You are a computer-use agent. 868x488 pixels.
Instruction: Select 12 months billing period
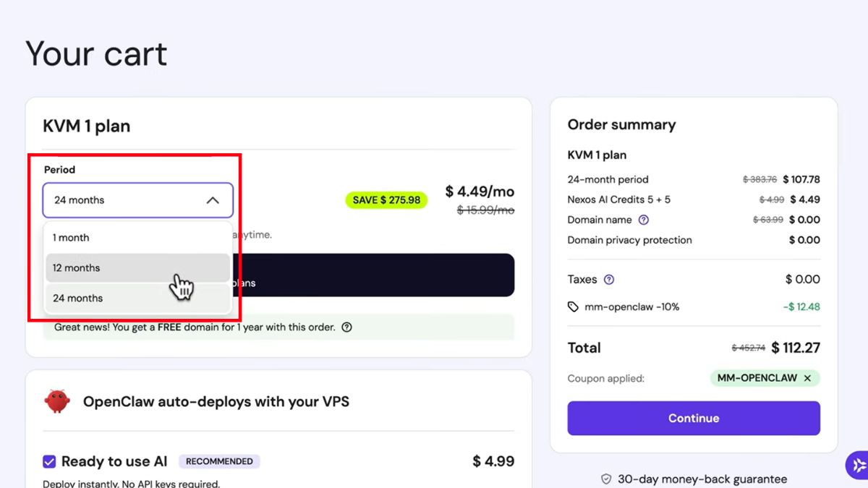pyautogui.click(x=75, y=267)
